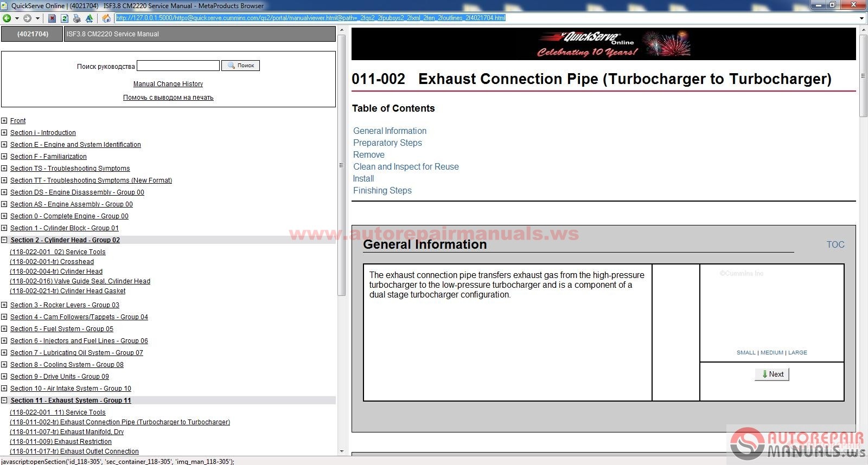The image size is (868, 465).
Task: Open (118-002-001-tr) Crosshead entry
Action: point(52,262)
